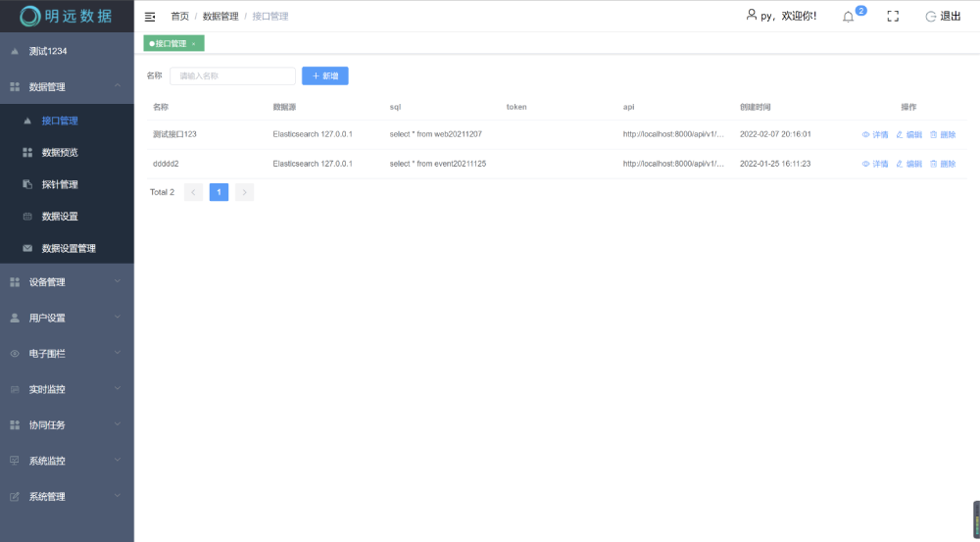The image size is (980, 542).
Task: Click the 实时监控 sidebar icon
Action: pos(15,389)
